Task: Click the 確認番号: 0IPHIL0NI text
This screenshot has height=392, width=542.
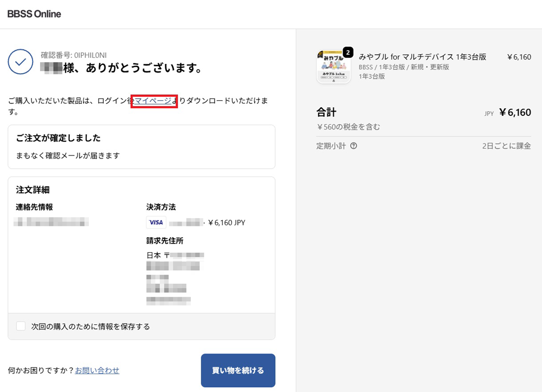Action: pyautogui.click(x=74, y=55)
